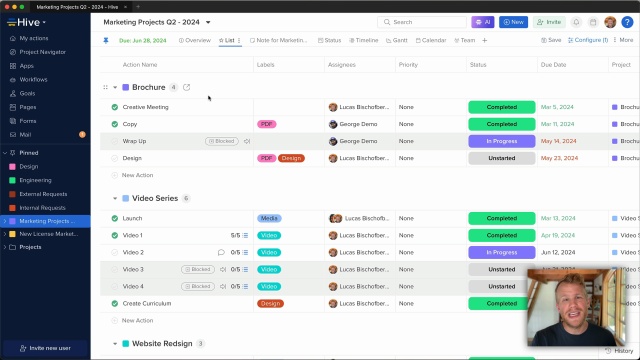640x360 pixels.
Task: Open Video 1 subtask list icon
Action: coord(245,236)
